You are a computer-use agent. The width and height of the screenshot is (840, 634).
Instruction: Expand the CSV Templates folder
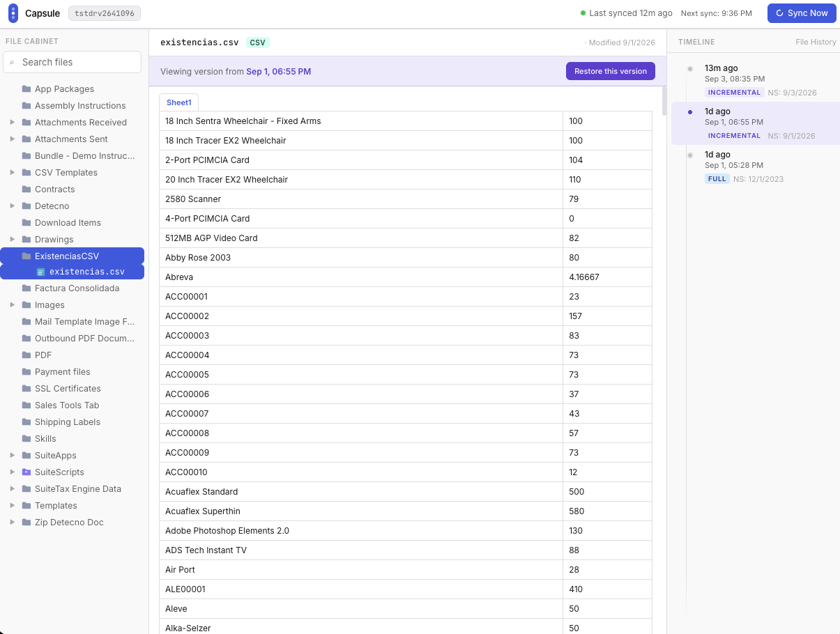pos(13,173)
